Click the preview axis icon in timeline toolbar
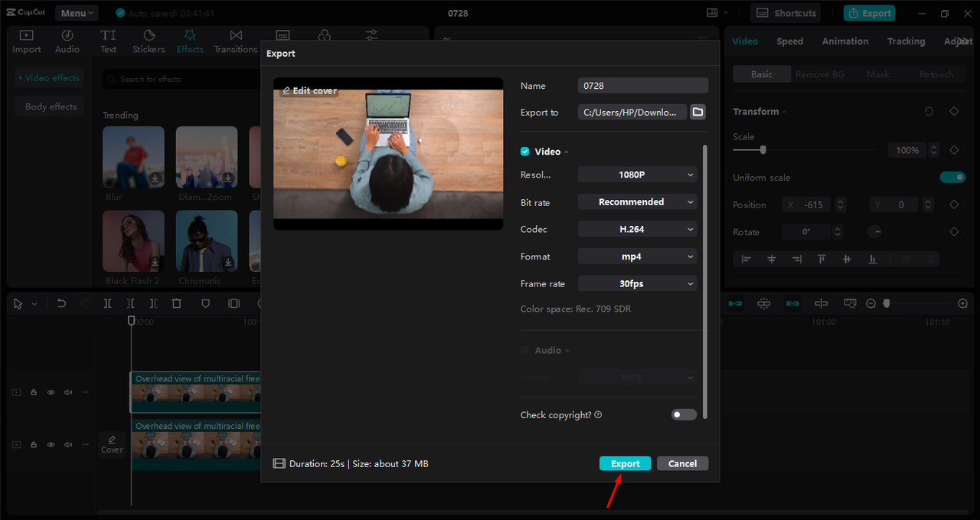 pos(822,304)
